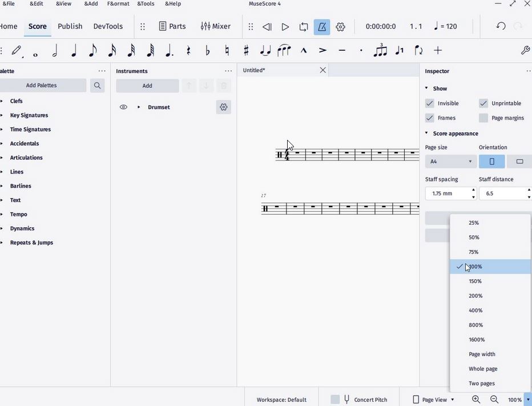
Task: Click the zoom-out magnifier in the status bar
Action: (x=494, y=400)
